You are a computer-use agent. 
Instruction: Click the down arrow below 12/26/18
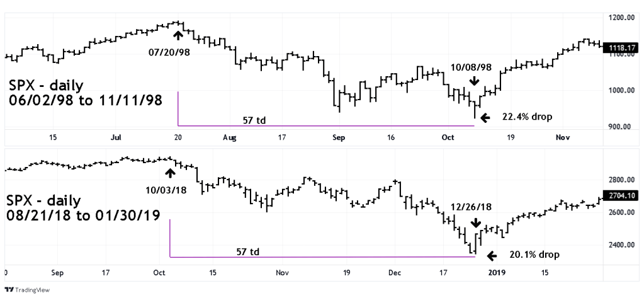point(475,223)
